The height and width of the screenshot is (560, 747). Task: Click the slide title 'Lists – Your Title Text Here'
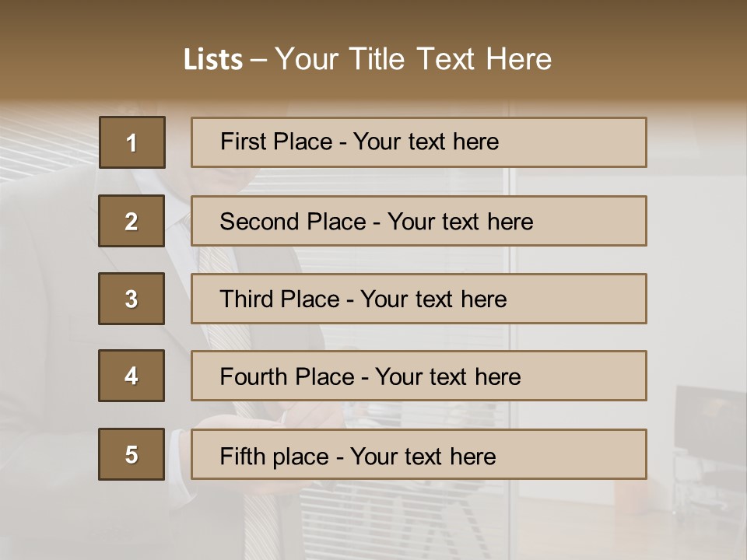pos(367,59)
